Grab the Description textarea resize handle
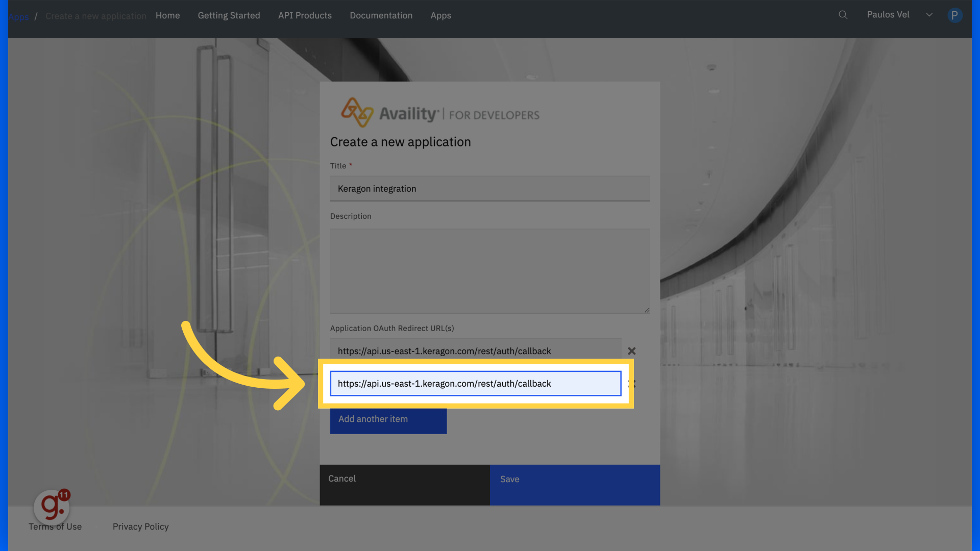Viewport: 980px width, 551px height. point(646,310)
